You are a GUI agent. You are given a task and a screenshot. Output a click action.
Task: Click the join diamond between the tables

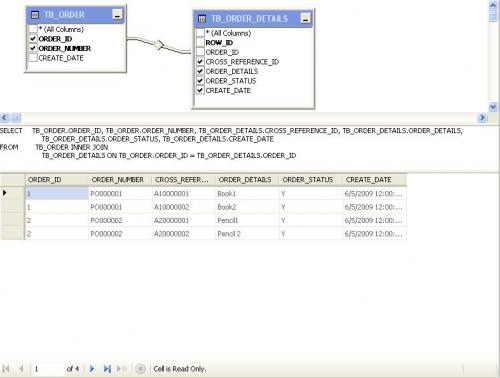pyautogui.click(x=159, y=45)
